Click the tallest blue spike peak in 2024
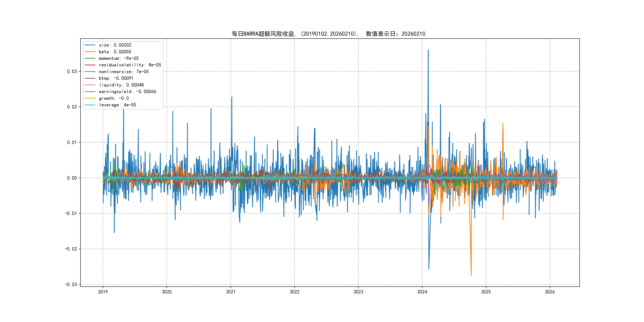 [428, 50]
